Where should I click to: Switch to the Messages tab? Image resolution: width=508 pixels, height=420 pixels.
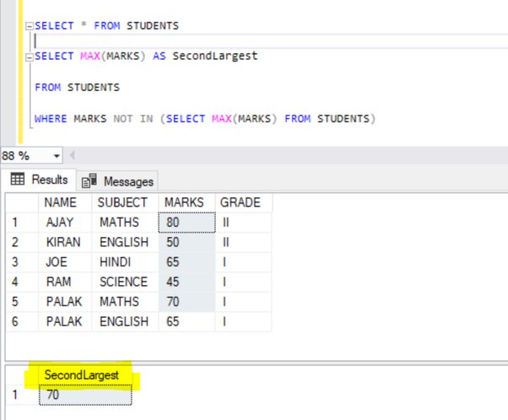tap(117, 181)
